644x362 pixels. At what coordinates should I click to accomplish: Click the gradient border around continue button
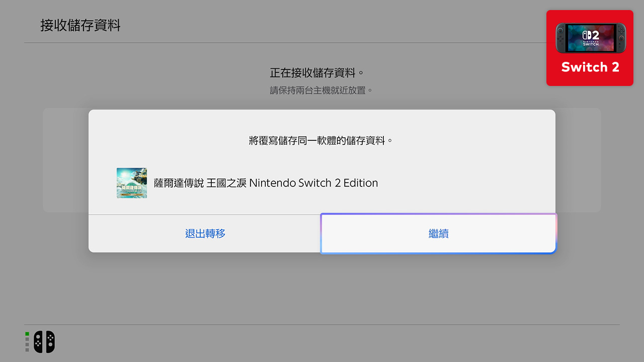click(438, 216)
